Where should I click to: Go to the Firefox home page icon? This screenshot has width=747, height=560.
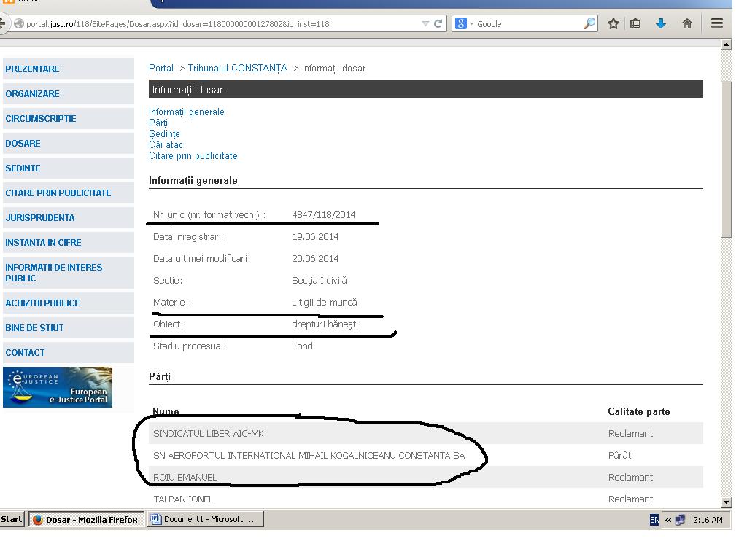(x=686, y=24)
